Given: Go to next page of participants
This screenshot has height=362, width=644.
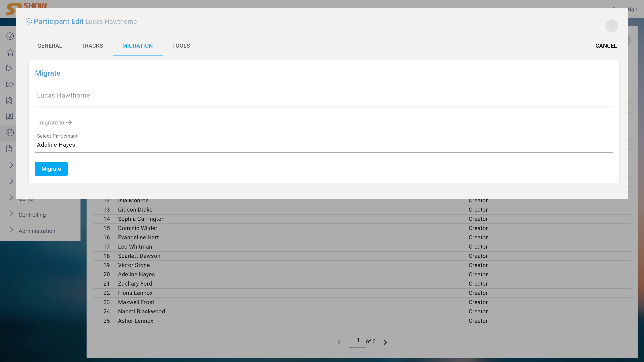Looking at the screenshot, I should [385, 342].
